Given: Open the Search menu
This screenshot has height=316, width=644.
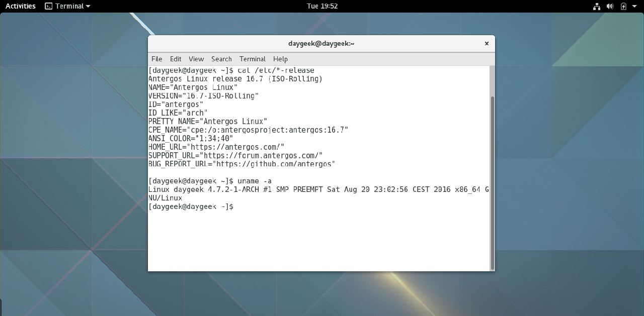Looking at the screenshot, I should (221, 59).
